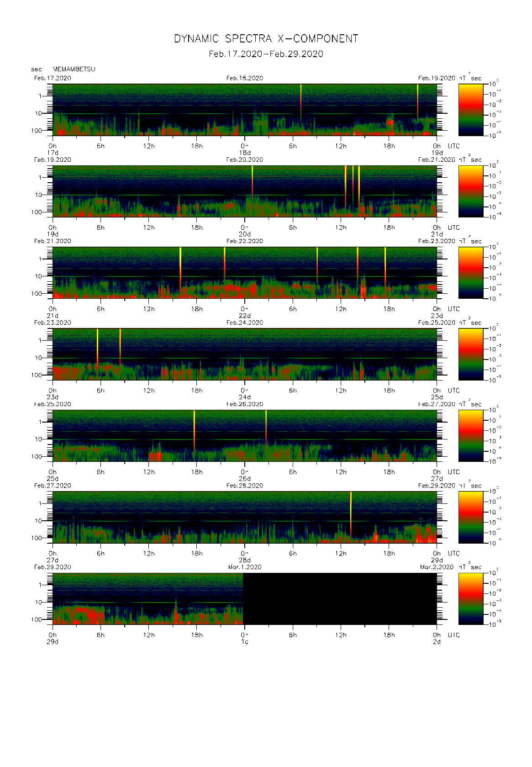532x767 pixels.
Task: Click the color scale bar beside the Feb.29–Mar.2 panel
Action: point(471,599)
